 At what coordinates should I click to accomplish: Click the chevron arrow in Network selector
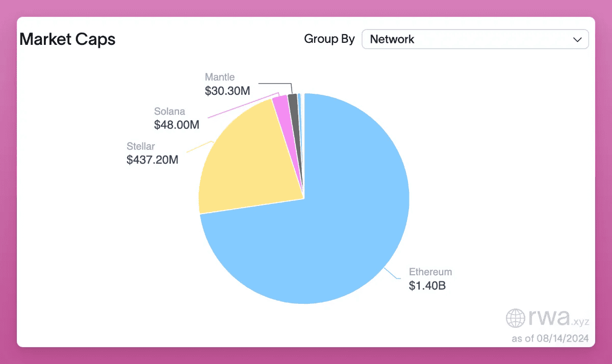pyautogui.click(x=577, y=40)
